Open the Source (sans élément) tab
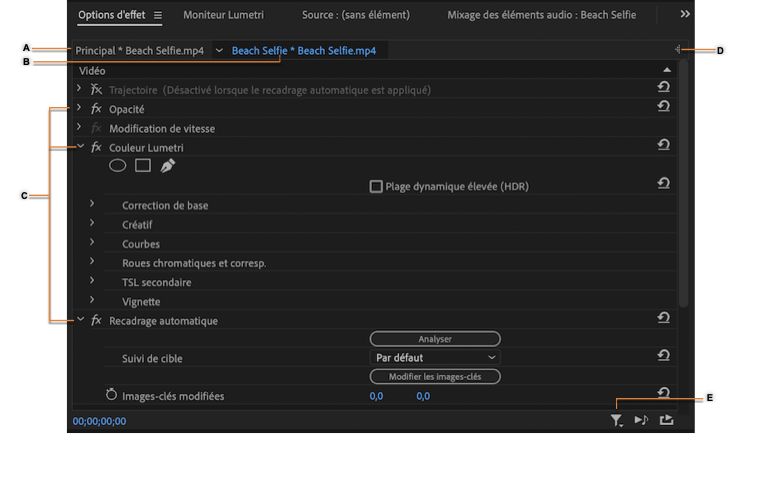 pyautogui.click(x=356, y=15)
